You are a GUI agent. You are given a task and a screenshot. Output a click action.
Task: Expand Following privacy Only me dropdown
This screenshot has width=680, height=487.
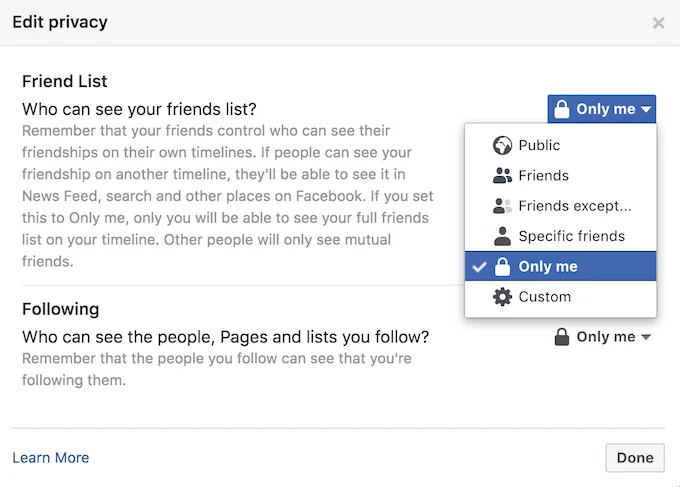(x=603, y=338)
